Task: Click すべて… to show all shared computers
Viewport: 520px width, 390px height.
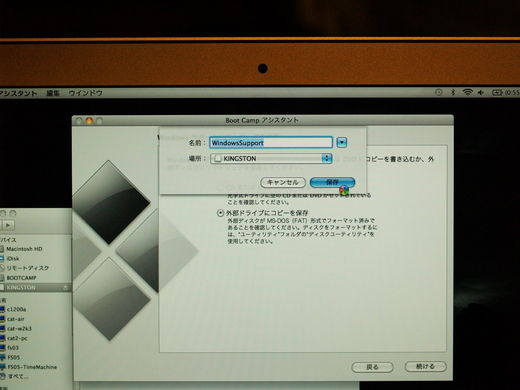Action: click(x=18, y=376)
